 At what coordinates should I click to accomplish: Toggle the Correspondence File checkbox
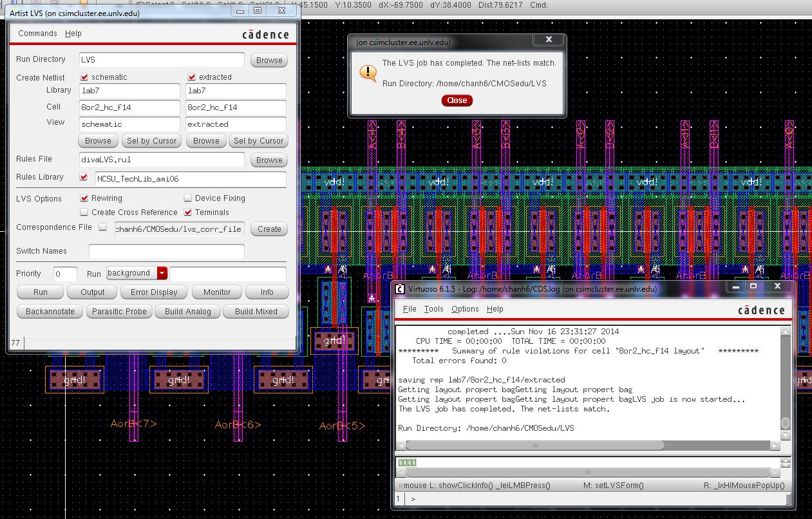pos(102,229)
